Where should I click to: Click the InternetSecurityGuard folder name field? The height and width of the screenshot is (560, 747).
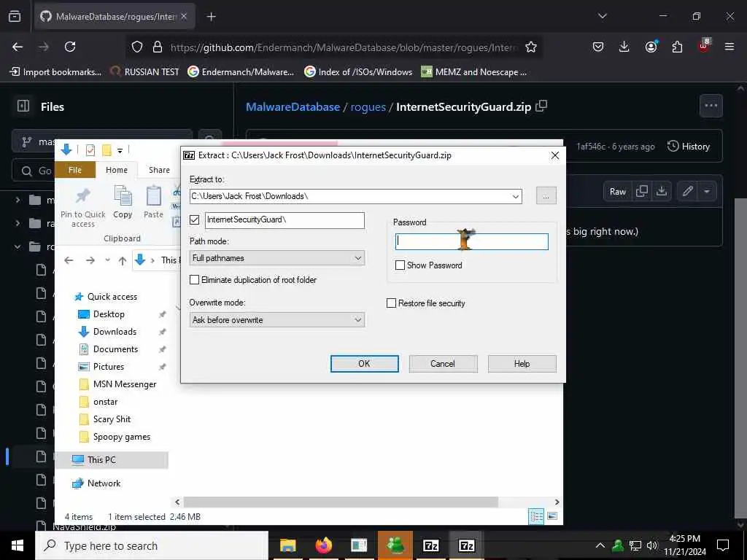click(285, 220)
